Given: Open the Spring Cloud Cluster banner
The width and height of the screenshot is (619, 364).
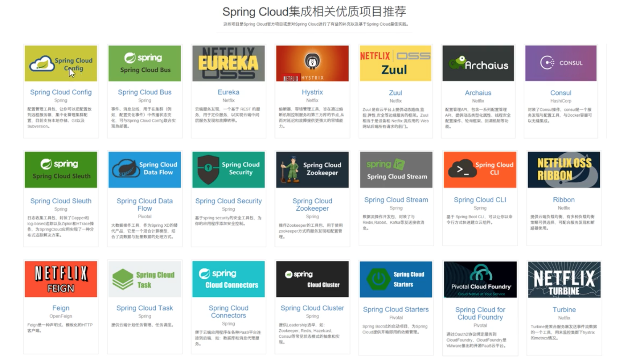Looking at the screenshot, I should point(312,279).
